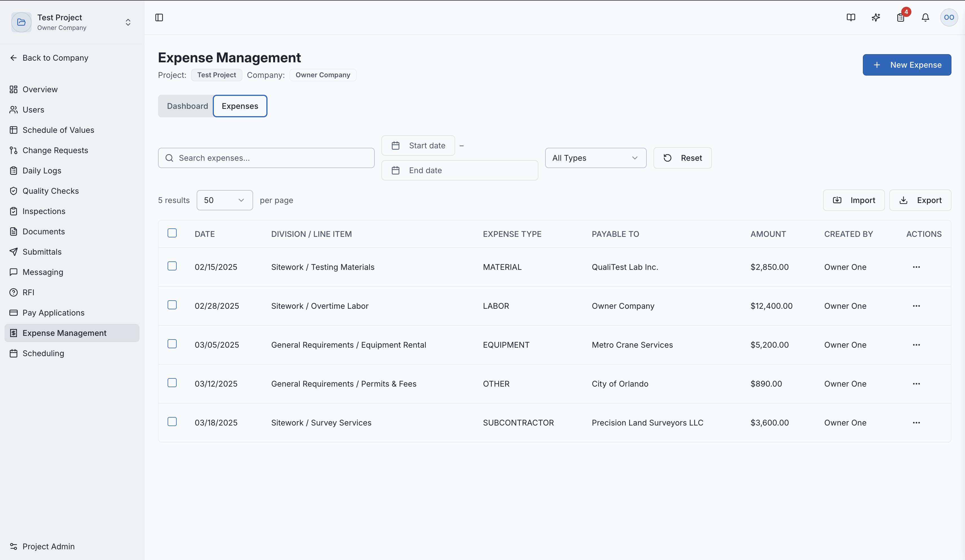Go to Pay Applications page
Image resolution: width=965 pixels, height=560 pixels.
click(72, 312)
